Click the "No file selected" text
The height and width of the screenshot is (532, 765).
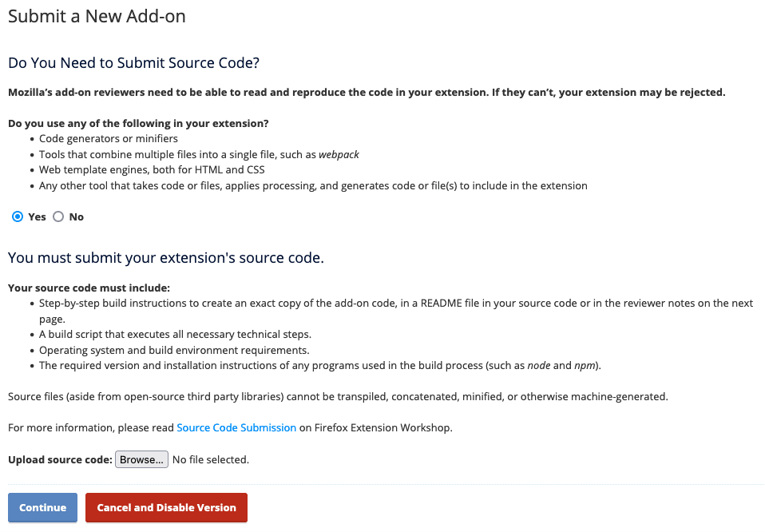point(209,459)
